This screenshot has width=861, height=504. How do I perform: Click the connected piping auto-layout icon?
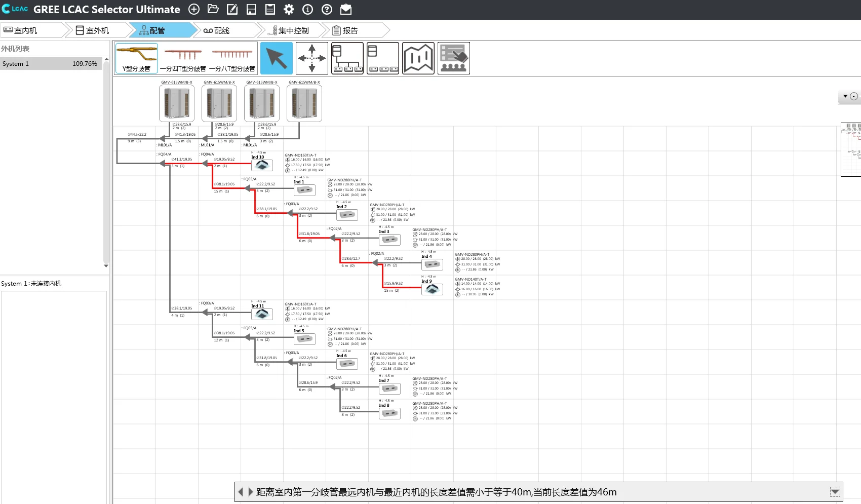pos(347,58)
